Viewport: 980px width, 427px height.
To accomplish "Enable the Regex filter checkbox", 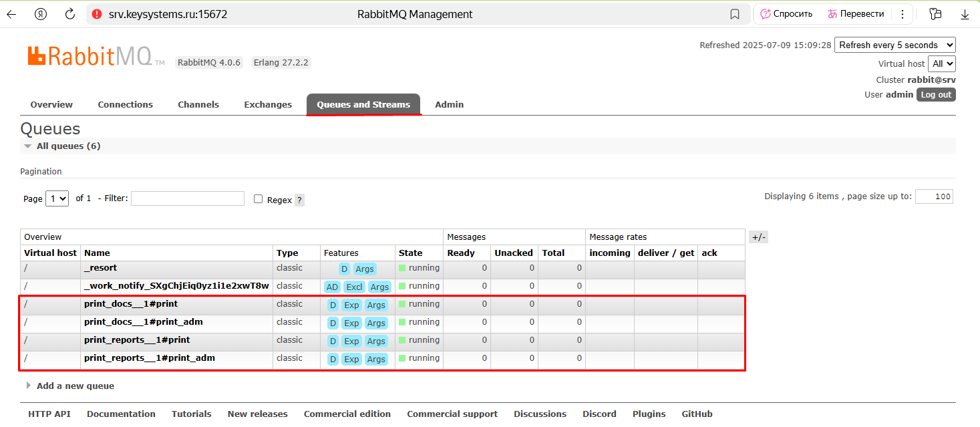I will pyautogui.click(x=258, y=198).
